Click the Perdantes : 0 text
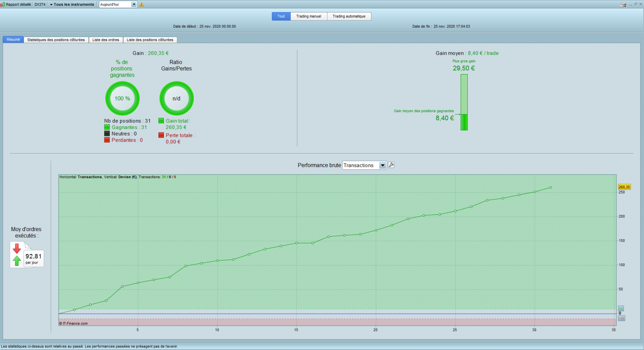This screenshot has width=644, height=350. tap(127, 140)
